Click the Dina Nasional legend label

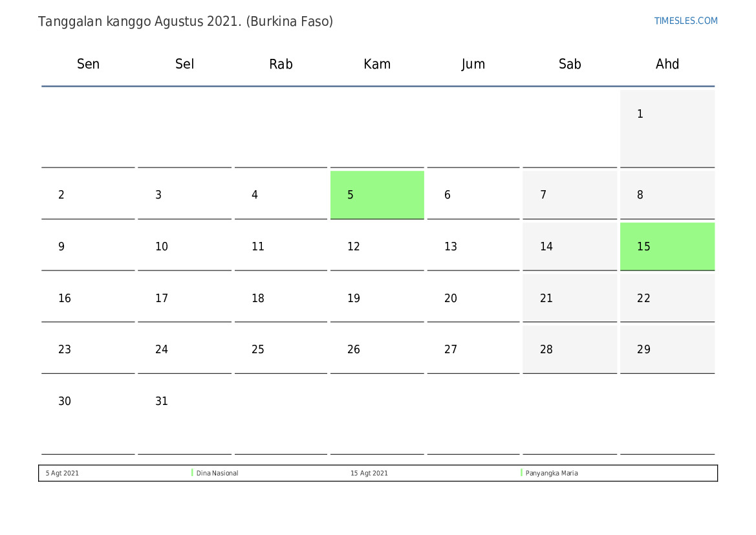tap(217, 474)
